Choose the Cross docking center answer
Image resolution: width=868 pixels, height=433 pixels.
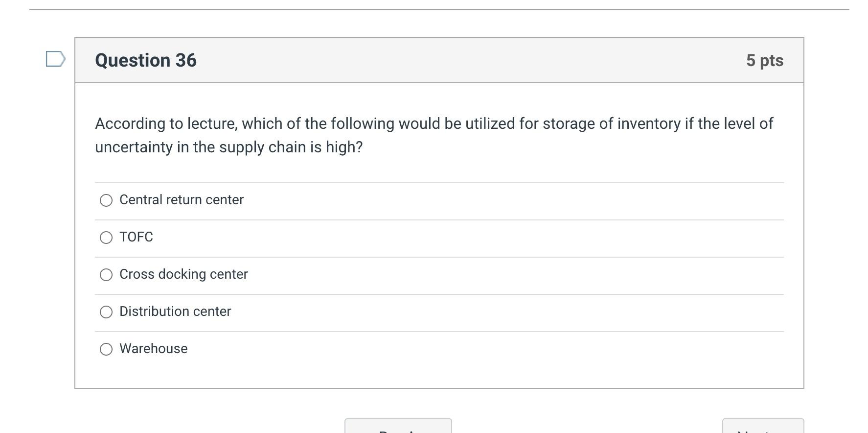click(x=106, y=275)
